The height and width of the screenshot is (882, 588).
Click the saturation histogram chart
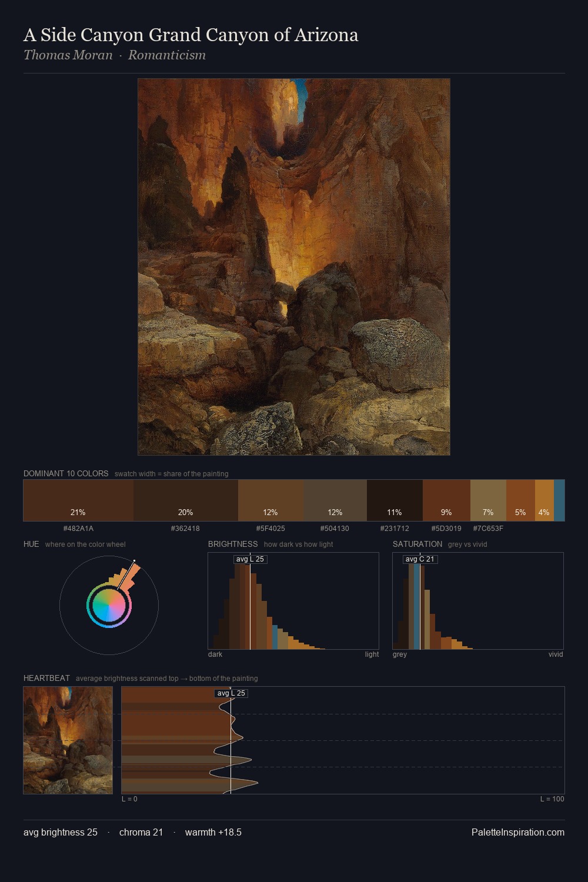point(478,601)
